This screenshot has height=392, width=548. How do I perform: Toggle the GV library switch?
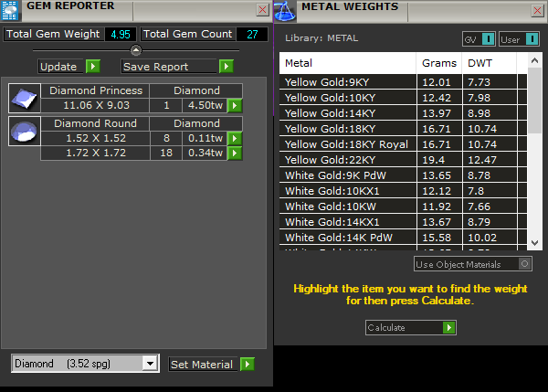(489, 38)
